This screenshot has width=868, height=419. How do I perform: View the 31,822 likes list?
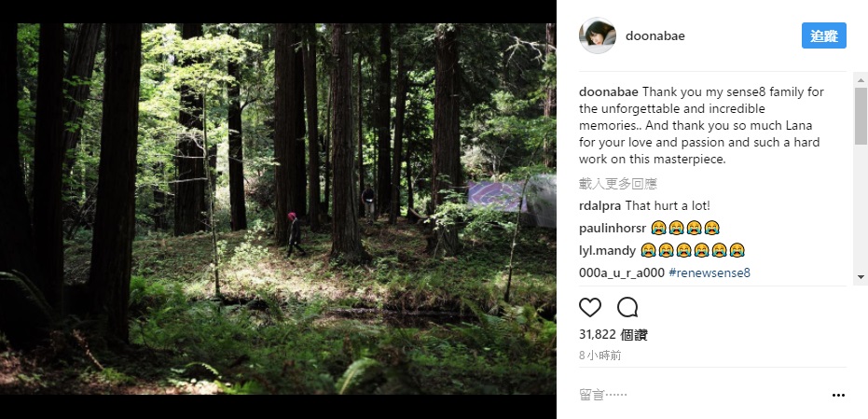[x=613, y=334]
